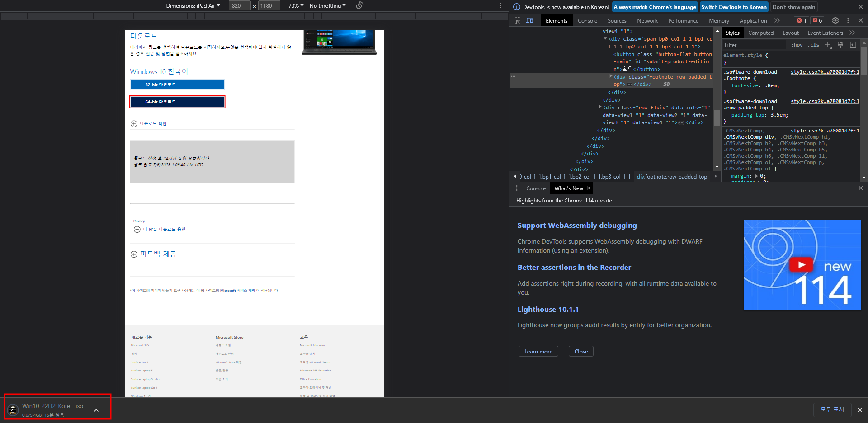Open download item options caret
This screenshot has height=423, width=868.
coord(96,410)
